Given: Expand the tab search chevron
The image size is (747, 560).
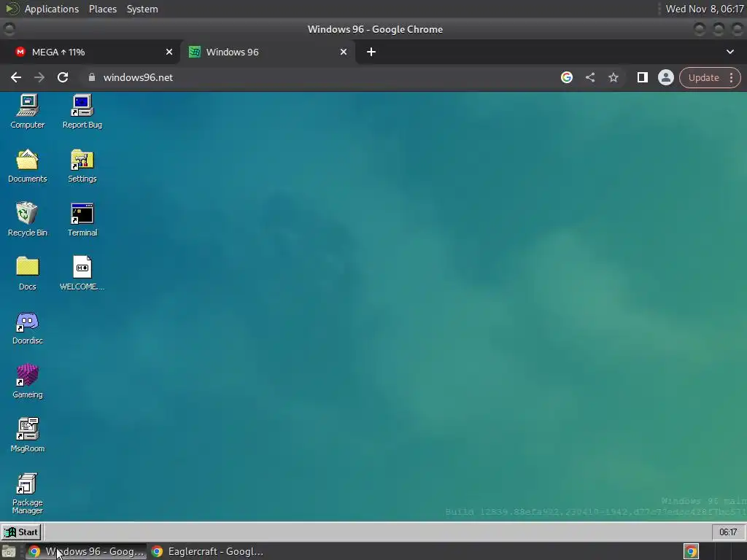Looking at the screenshot, I should (729, 52).
